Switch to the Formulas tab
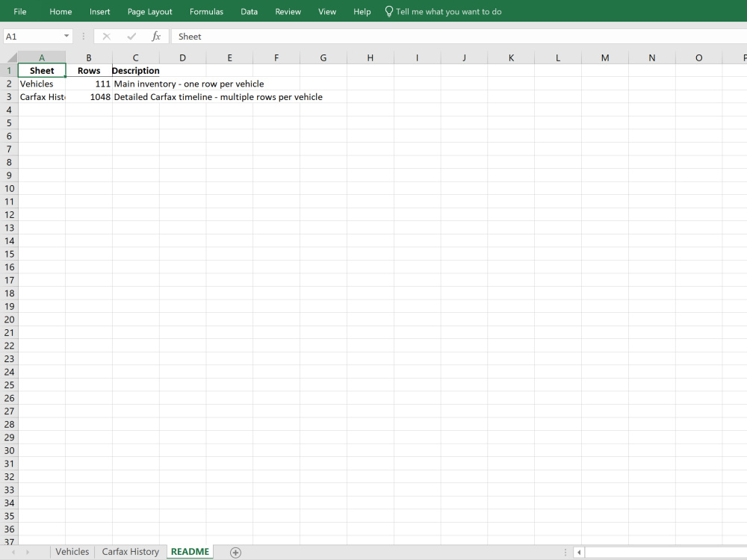Image resolution: width=747 pixels, height=560 pixels. [206, 11]
